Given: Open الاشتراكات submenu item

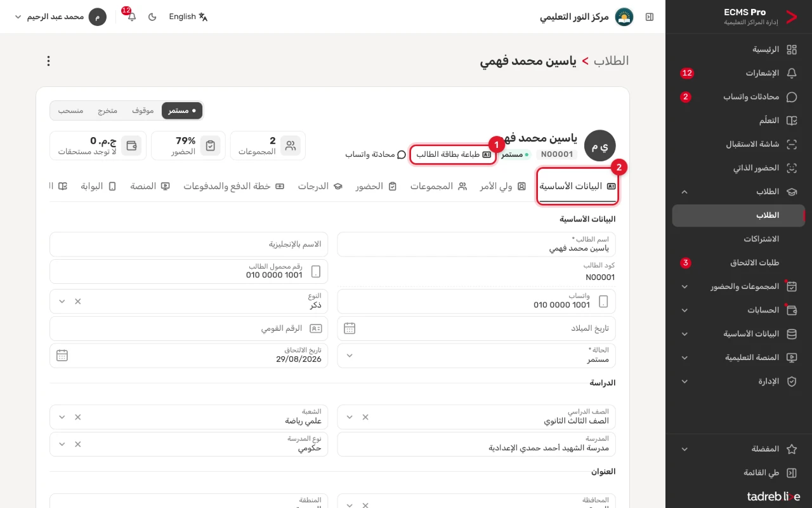Looking at the screenshot, I should [x=738, y=239].
